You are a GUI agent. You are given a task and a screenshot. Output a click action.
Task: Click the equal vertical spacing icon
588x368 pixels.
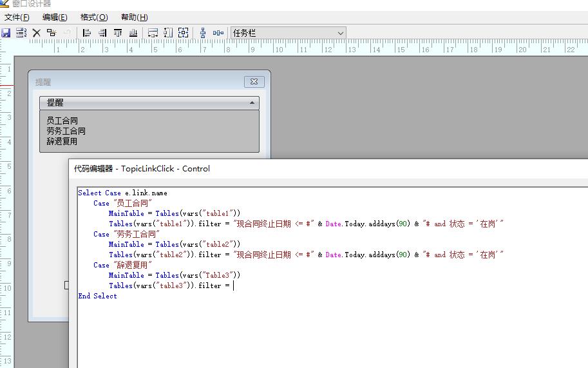coord(203,33)
